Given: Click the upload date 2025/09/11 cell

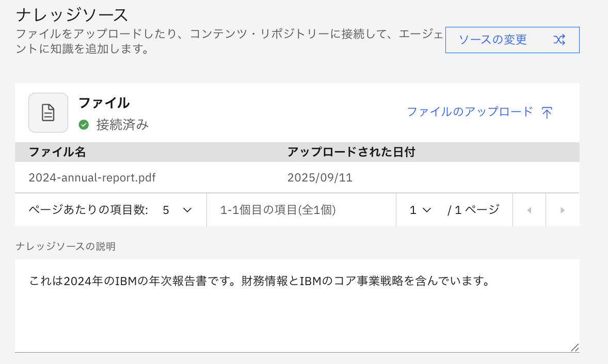Looking at the screenshot, I should [319, 178].
